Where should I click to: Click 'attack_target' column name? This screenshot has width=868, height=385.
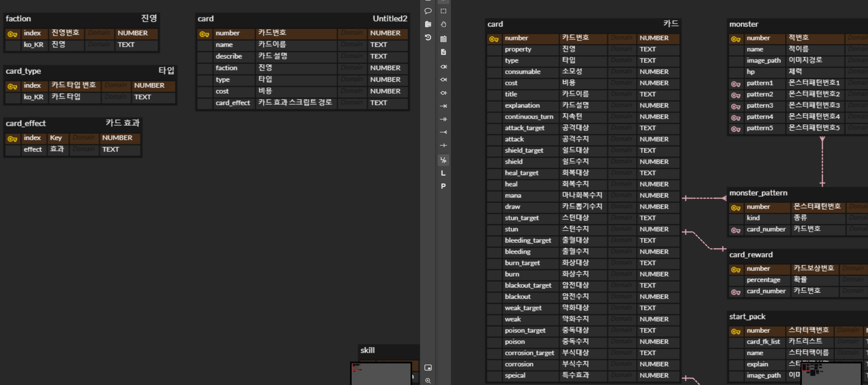tap(524, 128)
